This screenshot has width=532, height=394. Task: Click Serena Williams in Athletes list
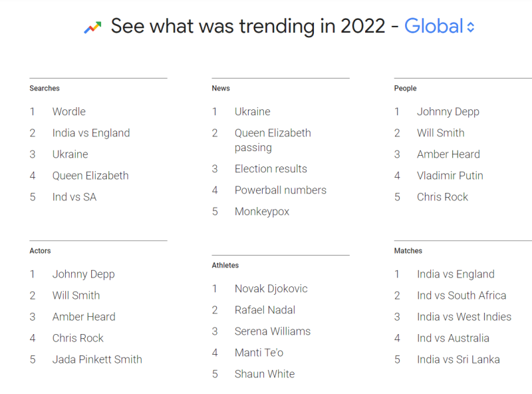273,331
